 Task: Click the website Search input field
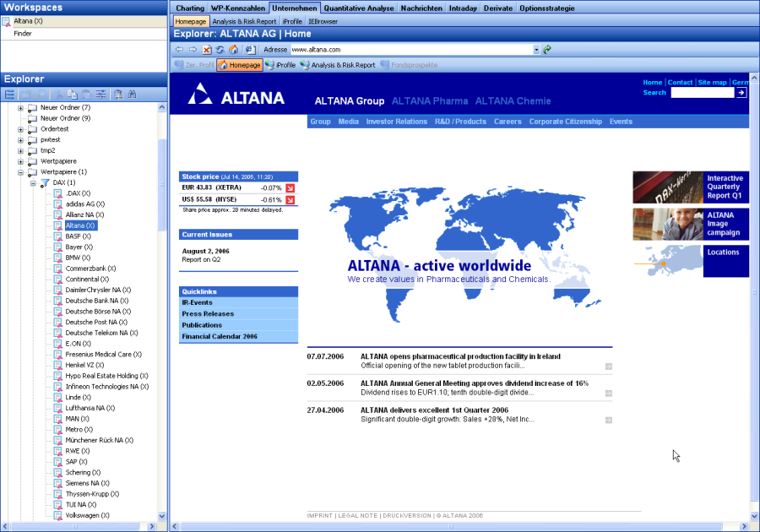tap(702, 93)
